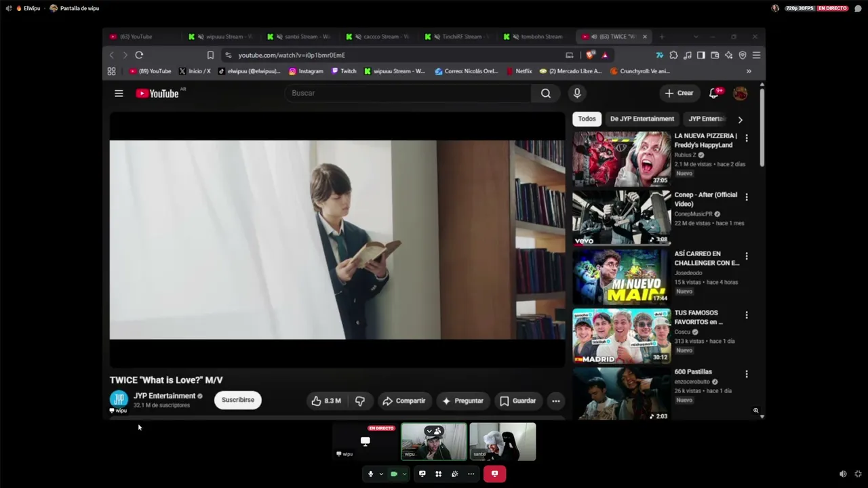Open the Conep - After video thumbnail
This screenshot has width=868, height=488.
[622, 218]
